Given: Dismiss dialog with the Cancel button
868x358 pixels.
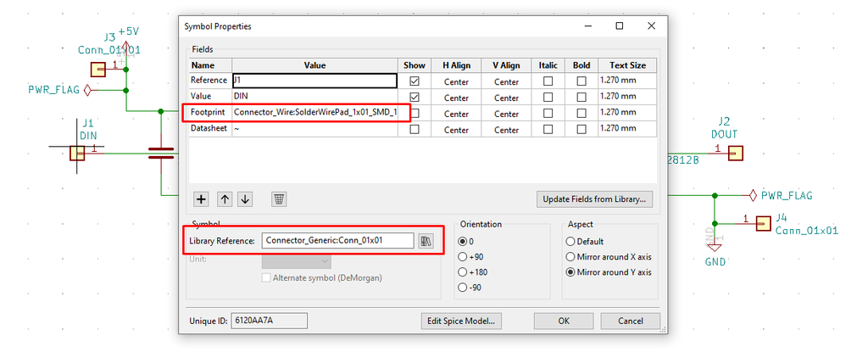Looking at the screenshot, I should 631,321.
